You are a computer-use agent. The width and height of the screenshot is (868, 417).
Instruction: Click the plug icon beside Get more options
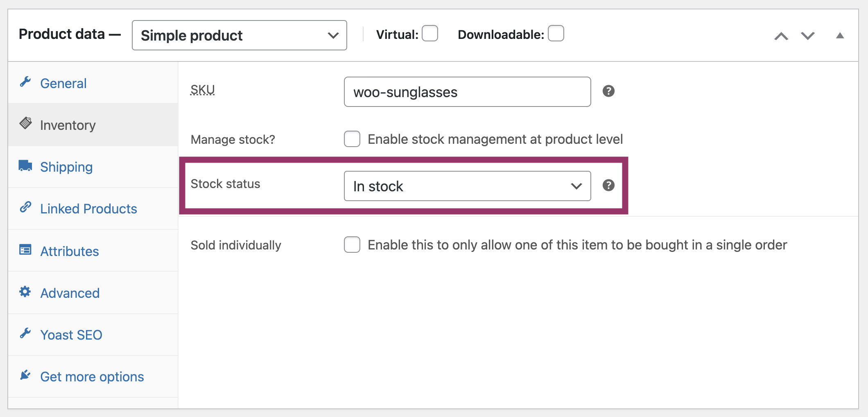click(25, 375)
